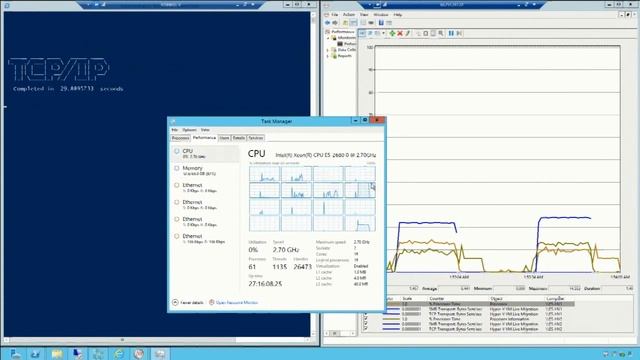Screen dimensions: 640x360
Task: Select the CPU entry in Task Manager sidebar
Action: (205, 153)
